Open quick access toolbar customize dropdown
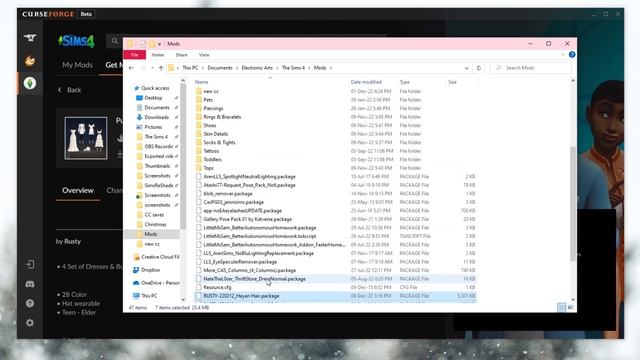 click(x=160, y=44)
